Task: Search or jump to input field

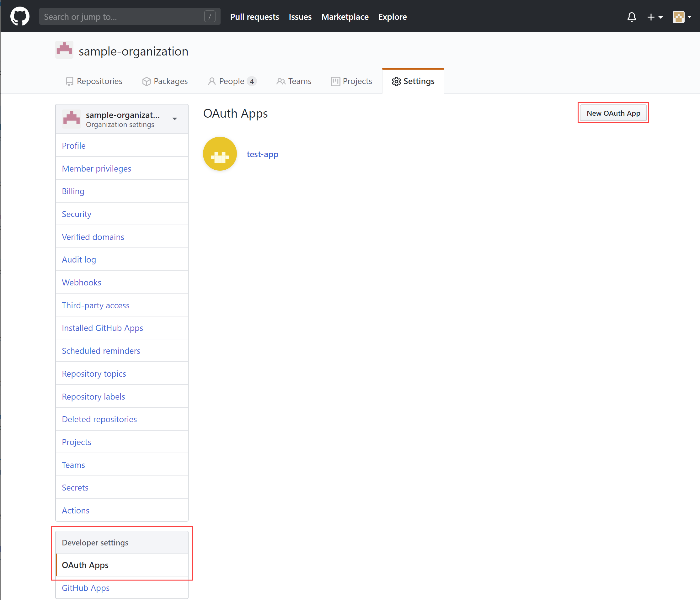Action: tap(128, 16)
